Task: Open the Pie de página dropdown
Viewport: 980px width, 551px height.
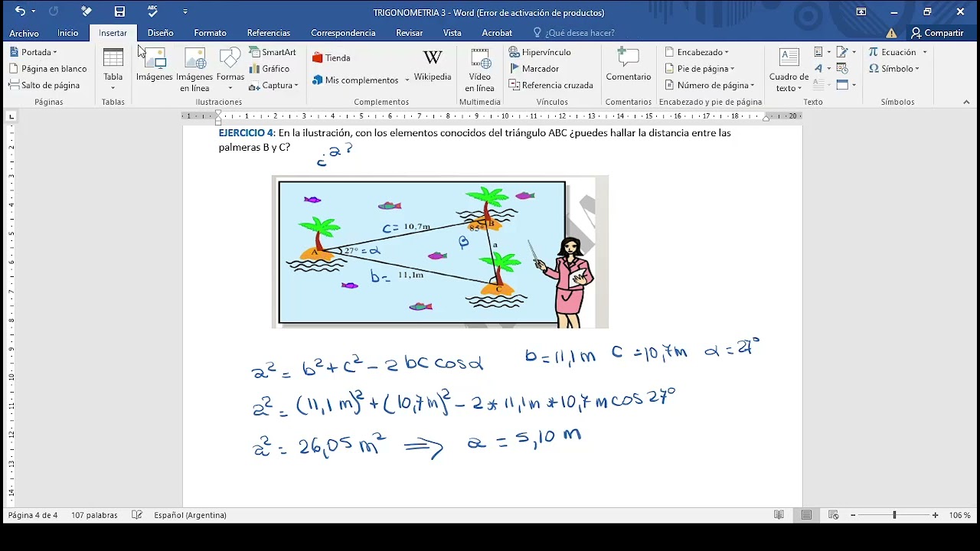Action: click(x=700, y=69)
